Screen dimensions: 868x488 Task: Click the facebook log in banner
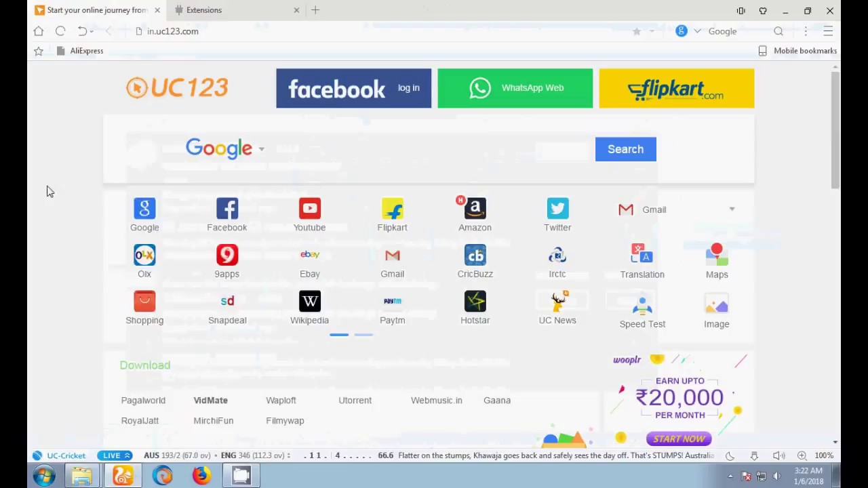353,88
